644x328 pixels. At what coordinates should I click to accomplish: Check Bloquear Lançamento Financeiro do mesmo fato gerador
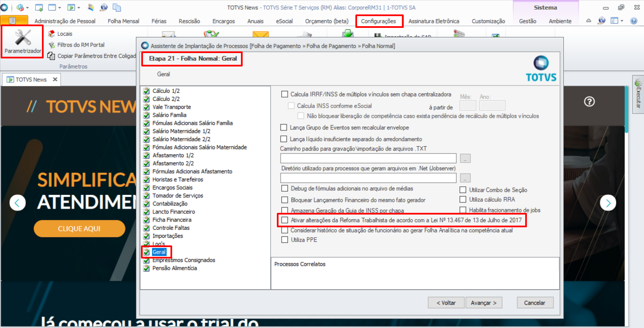285,200
